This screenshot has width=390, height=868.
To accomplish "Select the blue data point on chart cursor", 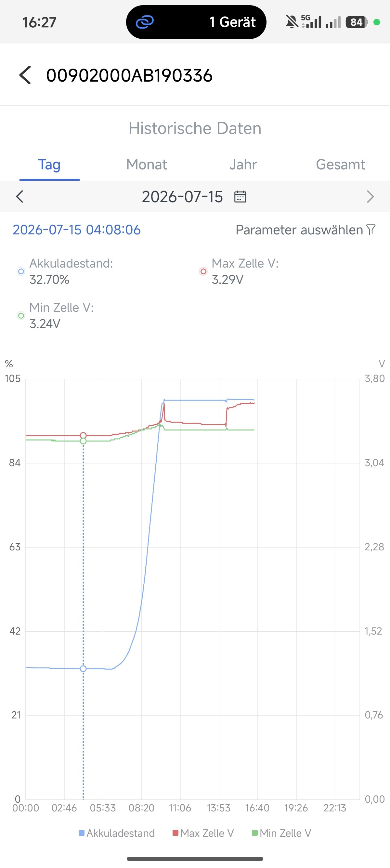I will 83,668.
